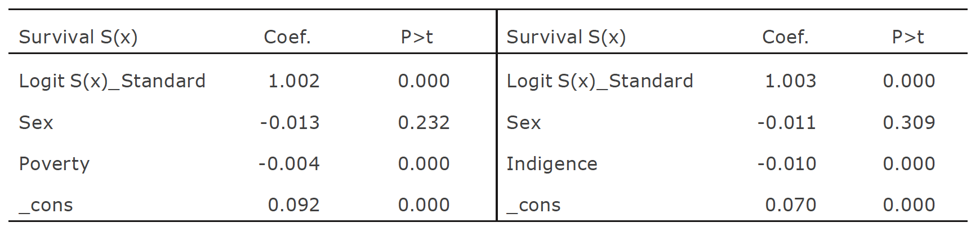
Task: Click the p-value 0.309 cell
Action: pos(908,123)
